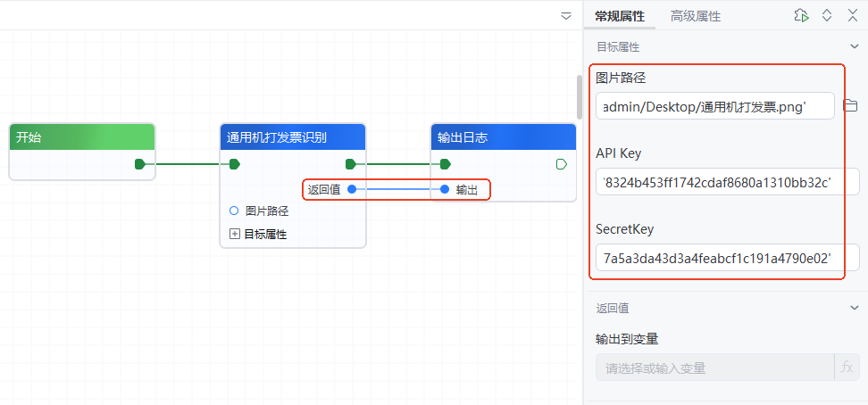Collapse the 目标属性 section chevron in panel

pos(854,46)
